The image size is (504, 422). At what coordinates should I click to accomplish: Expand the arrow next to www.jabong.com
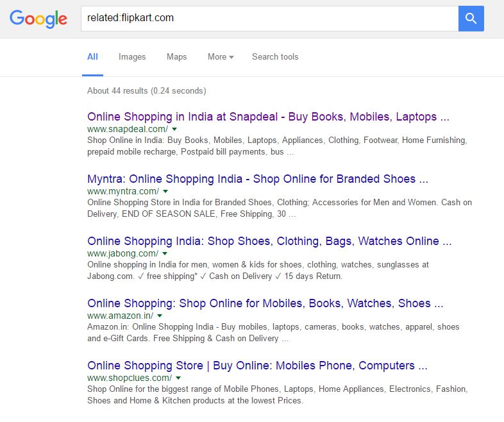tap(165, 253)
